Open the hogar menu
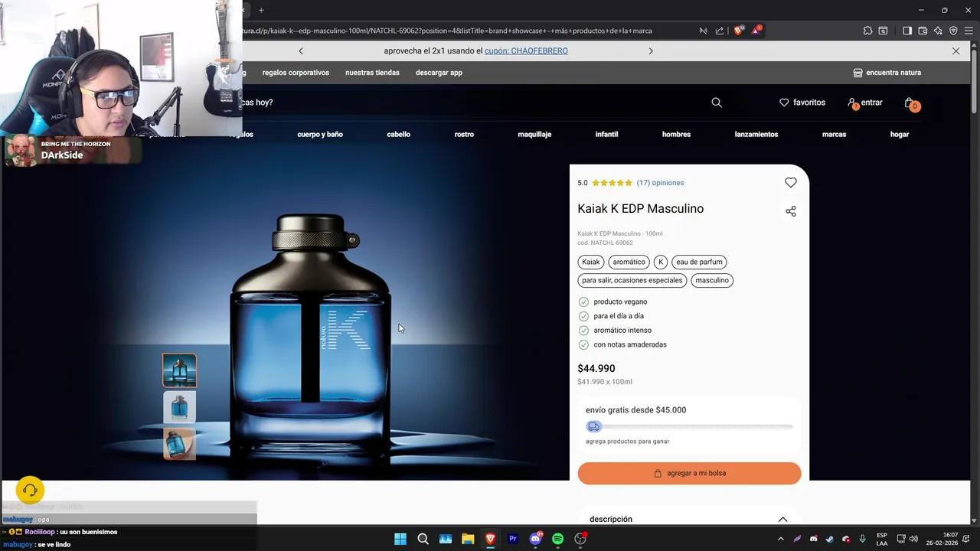 pyautogui.click(x=900, y=134)
